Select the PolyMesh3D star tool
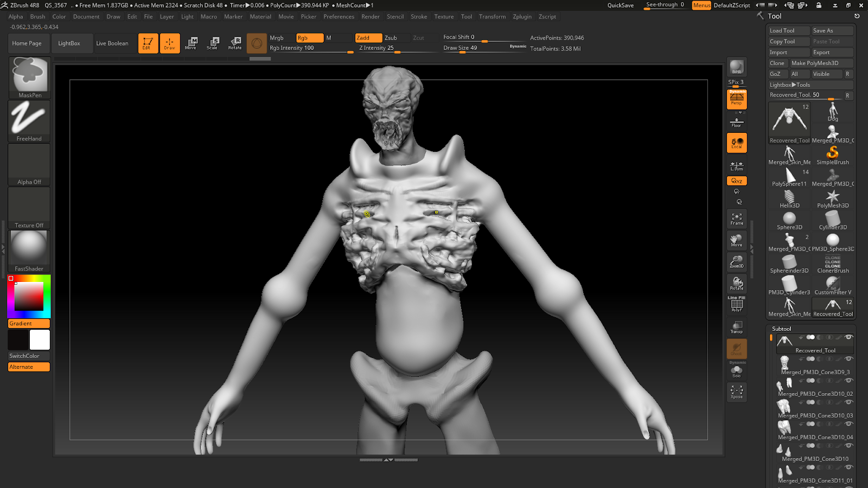Image resolution: width=868 pixels, height=488 pixels. click(x=833, y=198)
